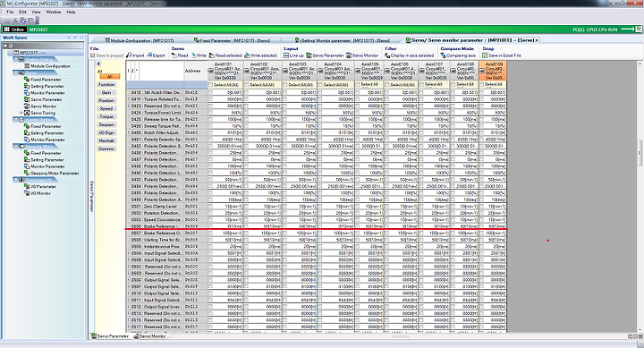Expand the Servo Tuning tree node
The width and height of the screenshot is (644, 348).
[x=21, y=113]
